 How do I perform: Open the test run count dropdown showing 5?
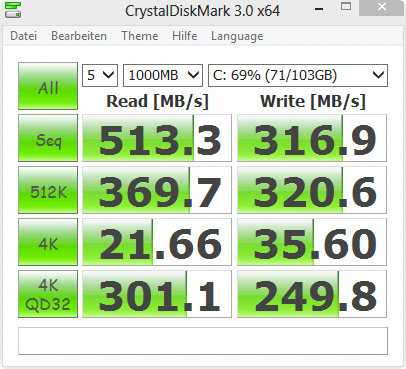[100, 75]
